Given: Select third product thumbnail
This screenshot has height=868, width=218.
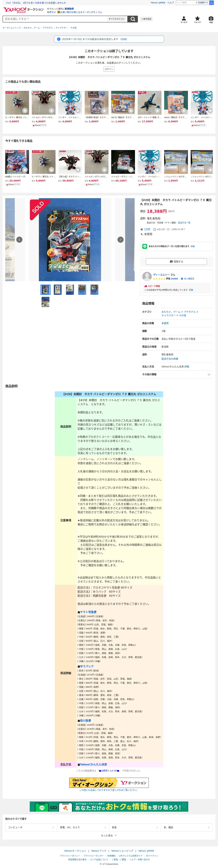Looking at the screenshot, I should point(70,290).
